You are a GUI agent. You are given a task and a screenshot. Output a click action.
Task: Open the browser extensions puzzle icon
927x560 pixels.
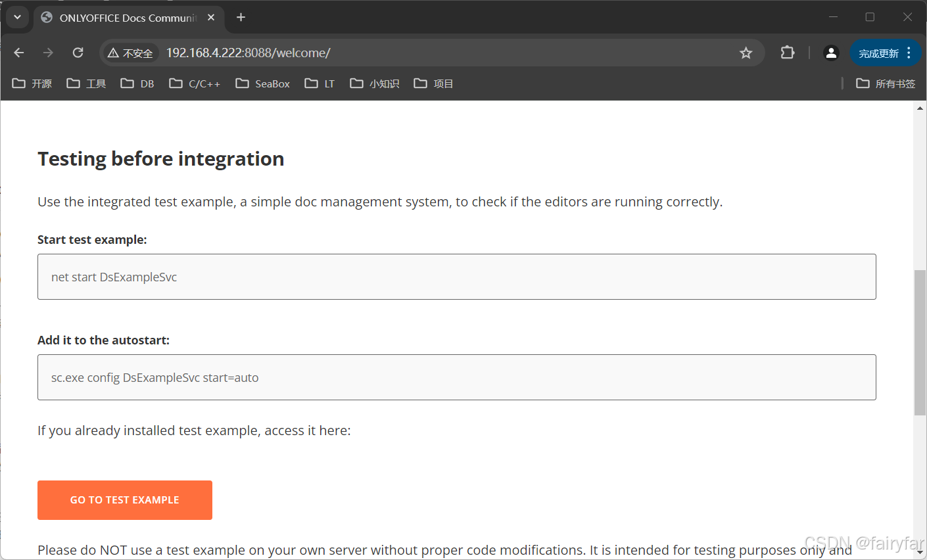point(787,53)
